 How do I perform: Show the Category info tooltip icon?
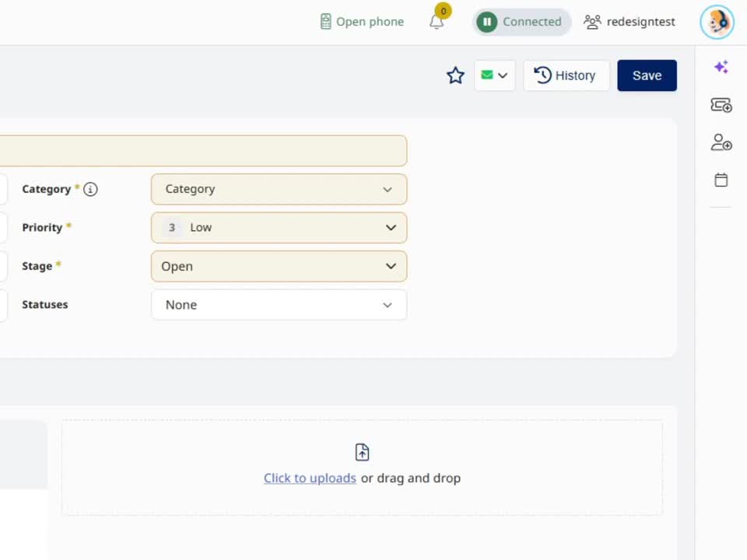90,190
